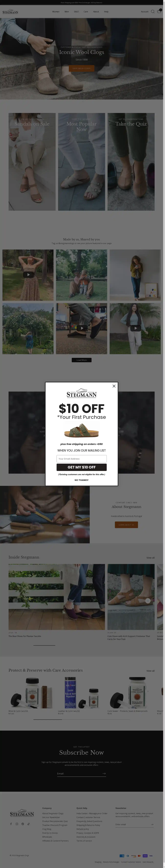
Task: Open Stegmann's Pinterest icon in footer
Action: [x=23, y=824]
